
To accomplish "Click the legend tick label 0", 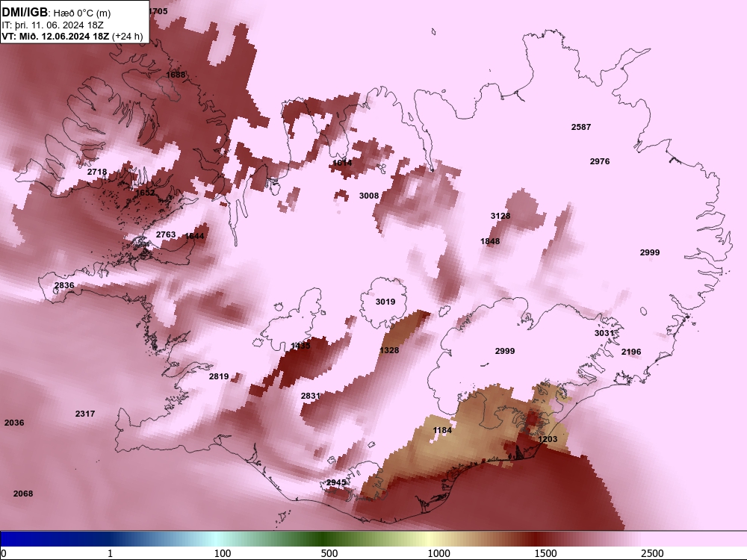I will point(4,553).
